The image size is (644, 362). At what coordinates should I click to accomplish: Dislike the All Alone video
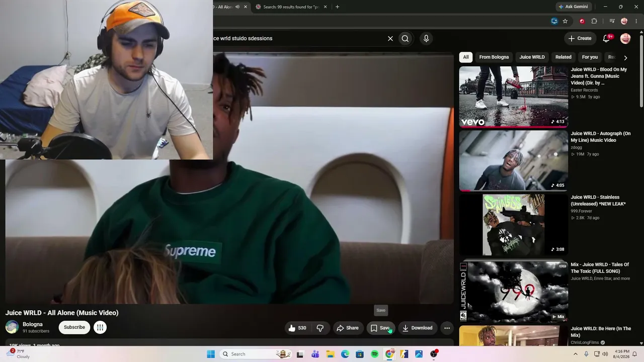(x=320, y=328)
